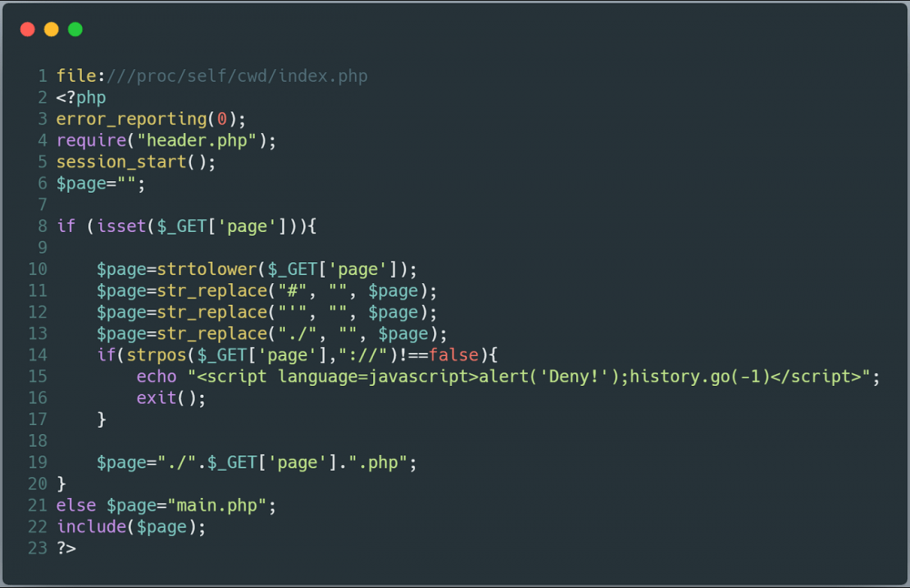Click the red close window dot
Screen dimensions: 910x588
27,29
